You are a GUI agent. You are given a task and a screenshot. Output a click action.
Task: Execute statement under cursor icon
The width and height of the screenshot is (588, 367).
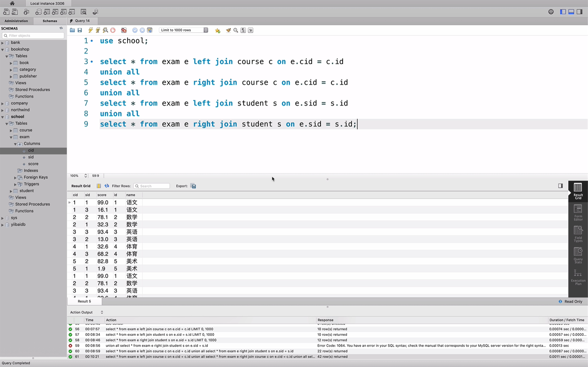point(98,30)
